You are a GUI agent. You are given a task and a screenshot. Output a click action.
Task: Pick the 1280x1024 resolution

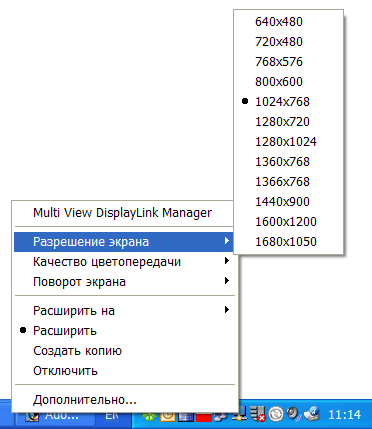(x=288, y=142)
